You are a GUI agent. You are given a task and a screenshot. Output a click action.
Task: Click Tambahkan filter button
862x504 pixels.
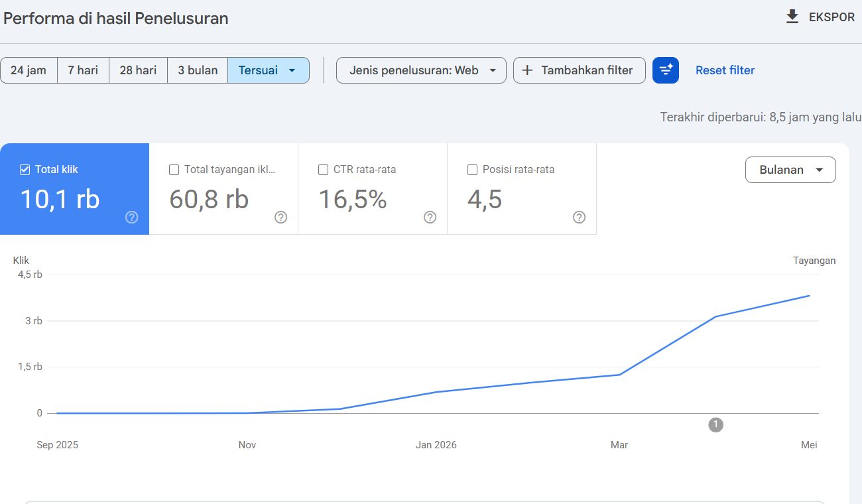point(580,70)
